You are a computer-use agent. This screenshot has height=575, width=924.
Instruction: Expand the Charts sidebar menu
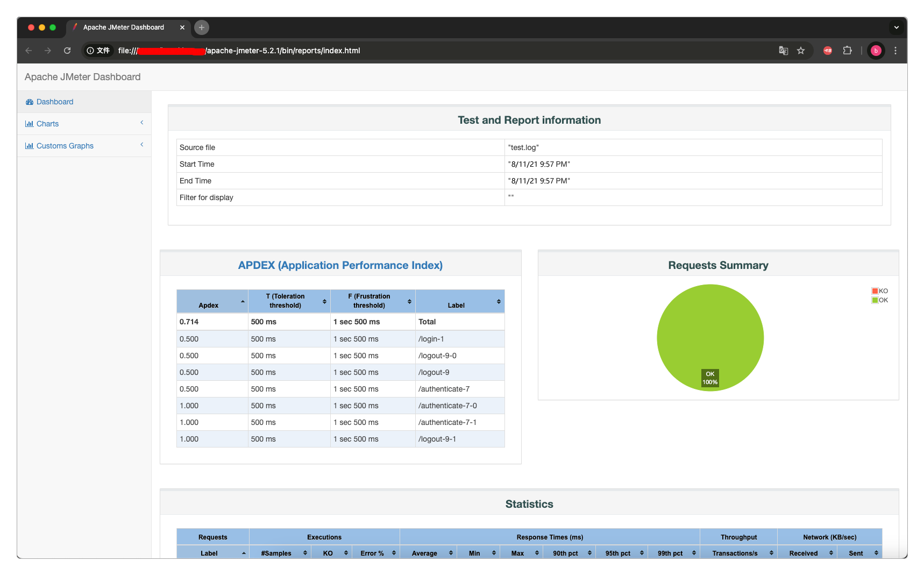84,124
